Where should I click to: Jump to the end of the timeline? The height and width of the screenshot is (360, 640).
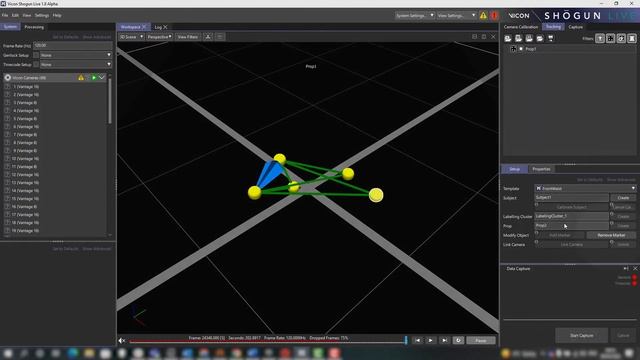(444, 340)
